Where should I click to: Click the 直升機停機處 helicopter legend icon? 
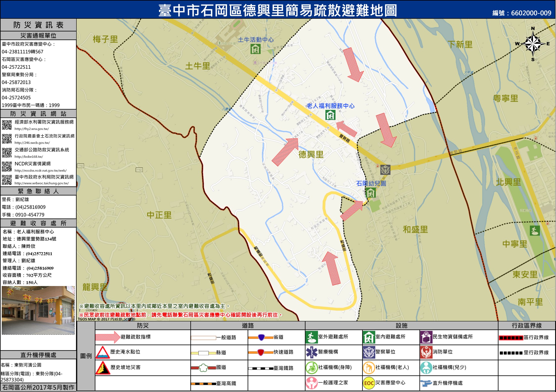click(x=426, y=383)
